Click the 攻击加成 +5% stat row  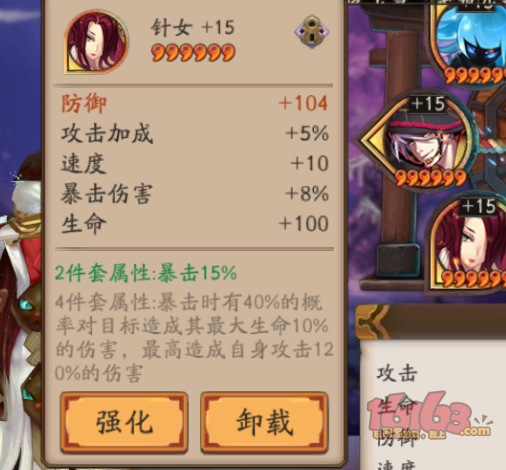pos(195,133)
